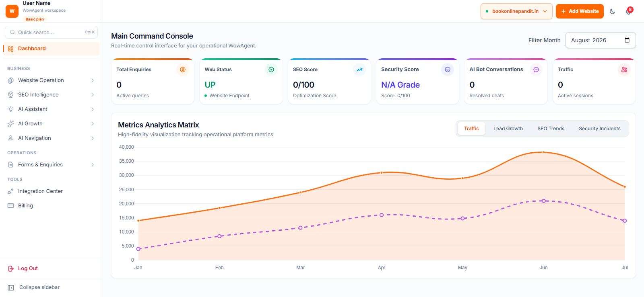Open the bookonlinepandit.in website dropdown
Viewport: 644px width, 297px height.
[x=516, y=11]
